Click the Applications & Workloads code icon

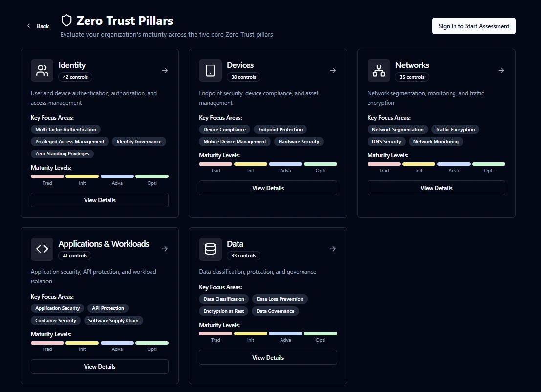coord(42,249)
